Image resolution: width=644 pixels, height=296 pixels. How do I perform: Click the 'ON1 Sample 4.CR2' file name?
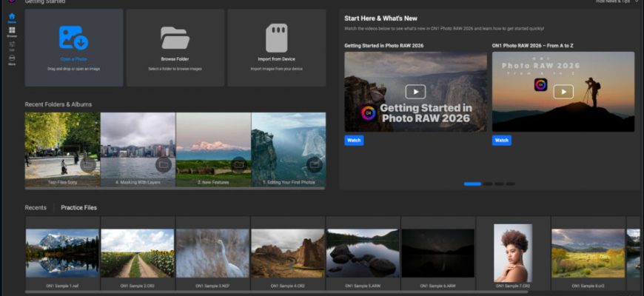pos(288,286)
